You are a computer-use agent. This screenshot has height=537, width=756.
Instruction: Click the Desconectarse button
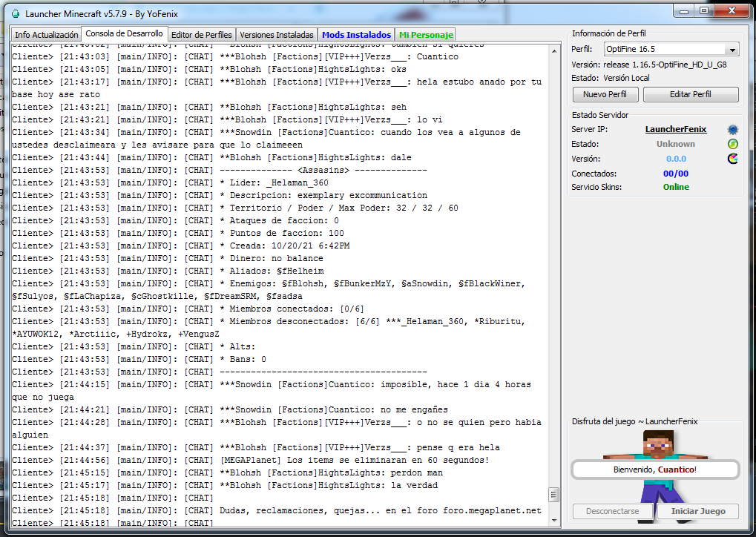(612, 512)
